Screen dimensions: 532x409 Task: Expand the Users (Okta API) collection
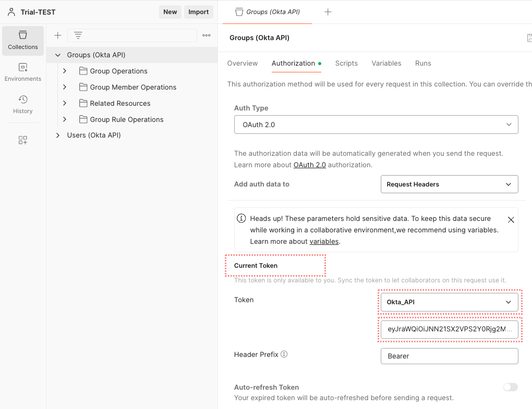(x=58, y=135)
